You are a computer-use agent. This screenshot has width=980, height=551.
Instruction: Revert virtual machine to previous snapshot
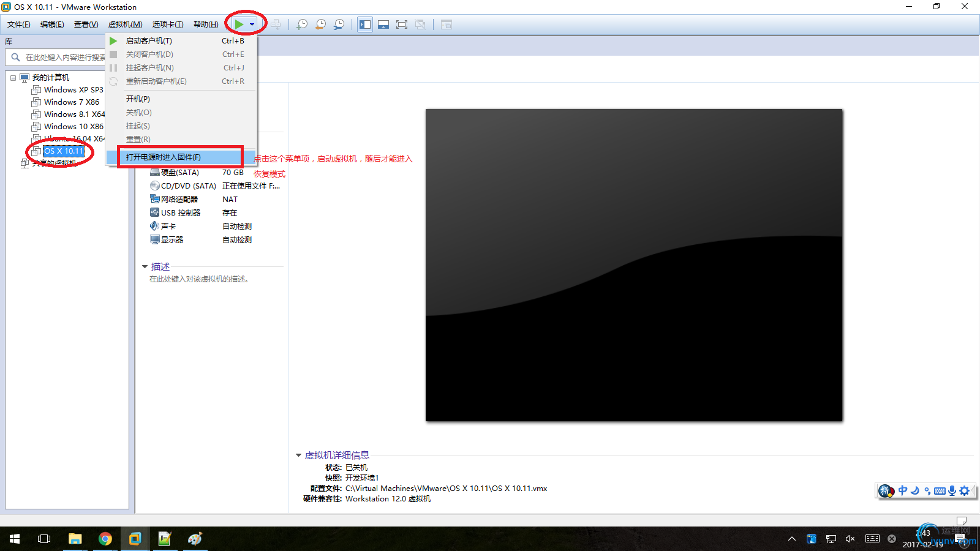320,24
